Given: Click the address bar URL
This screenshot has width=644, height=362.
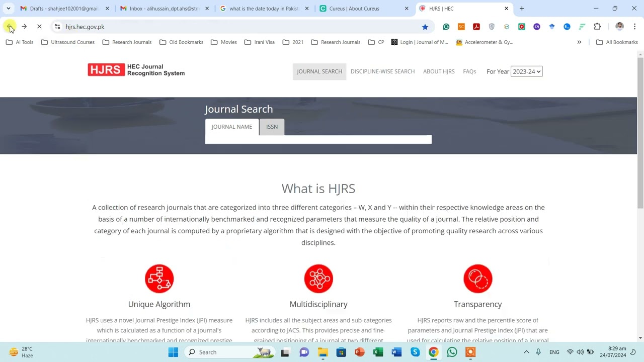Looking at the screenshot, I should click(85, 27).
